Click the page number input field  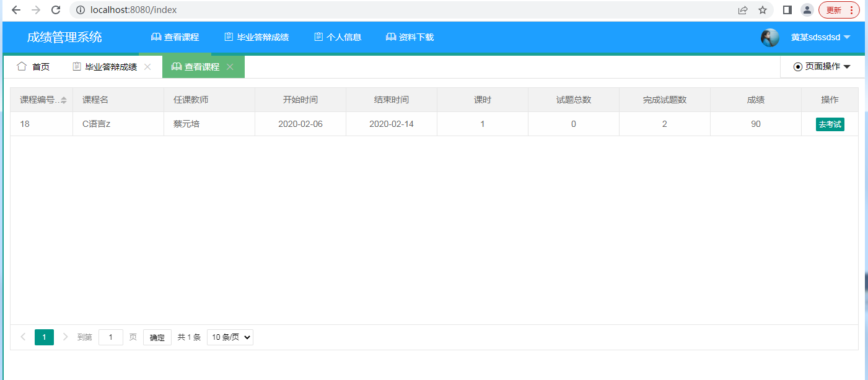pos(111,337)
